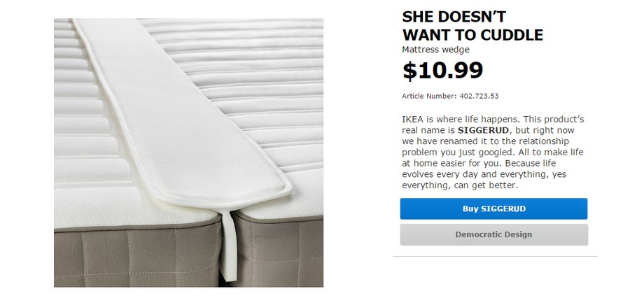Click the $10.99 price text
Screen dimensions: 644x305
(442, 70)
